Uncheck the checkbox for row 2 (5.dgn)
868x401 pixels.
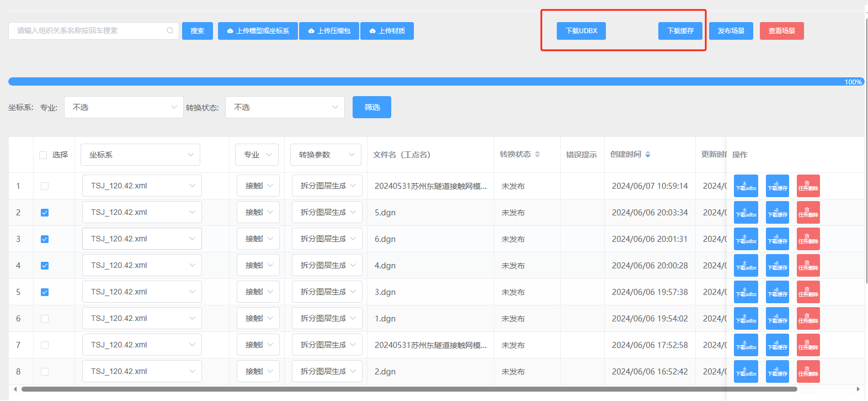pos(45,213)
